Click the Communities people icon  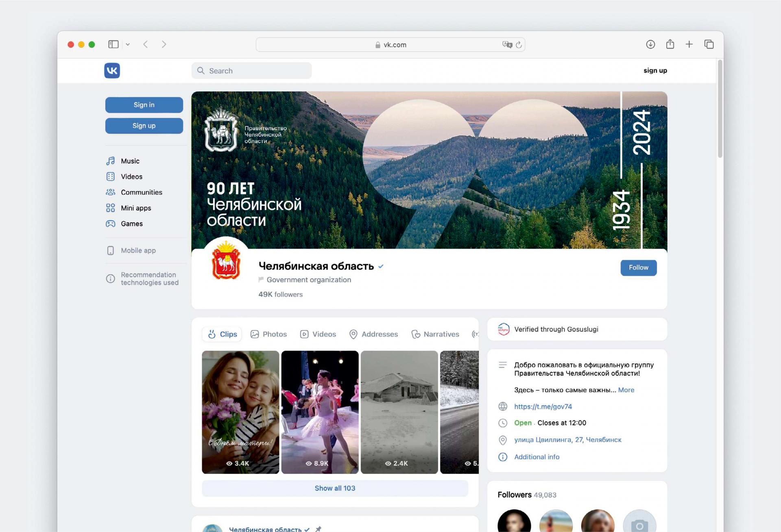[111, 192]
